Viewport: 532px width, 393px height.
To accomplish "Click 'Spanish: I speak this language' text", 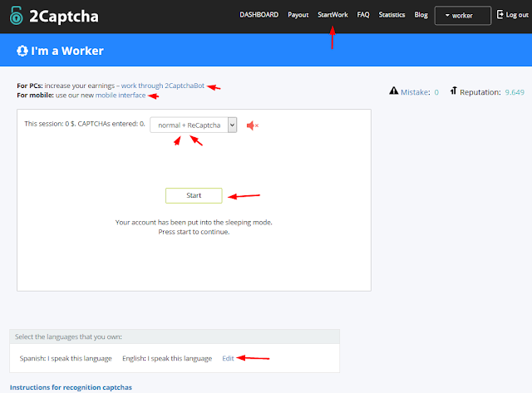I will tap(66, 358).
